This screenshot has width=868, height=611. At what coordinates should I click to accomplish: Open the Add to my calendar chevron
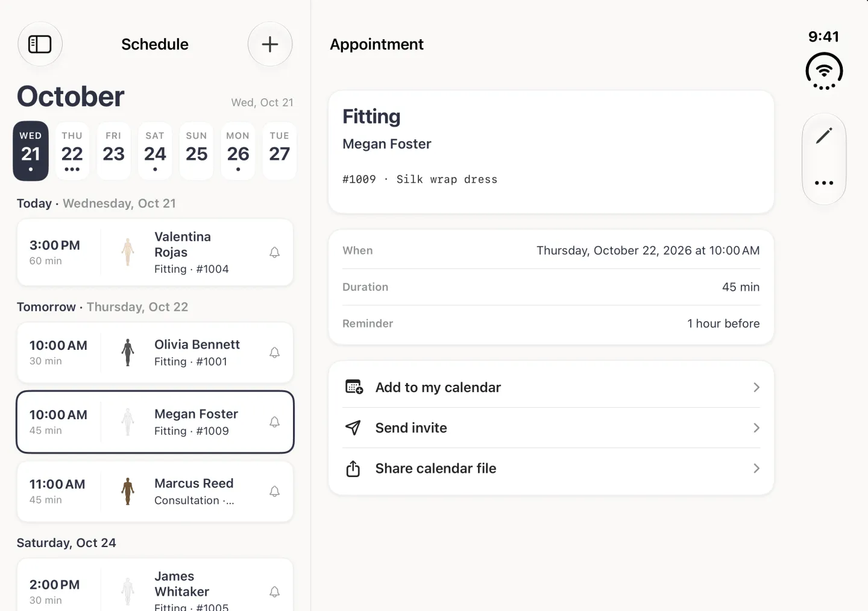(756, 387)
